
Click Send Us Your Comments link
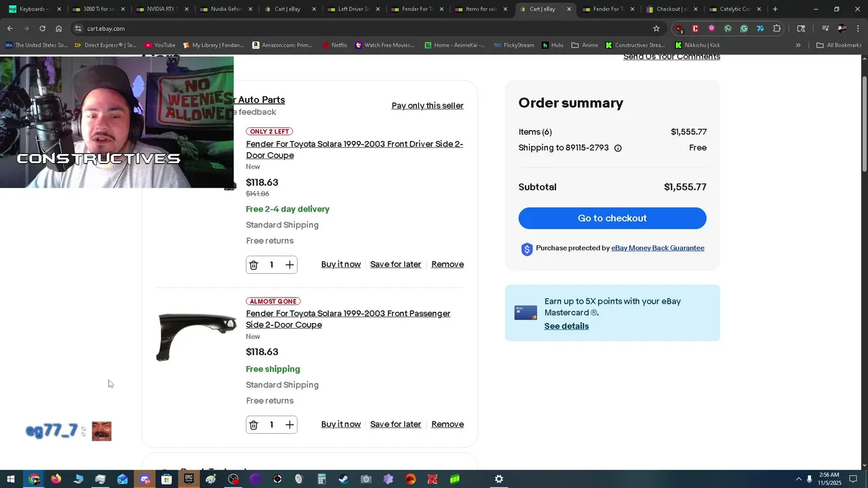tap(671, 57)
